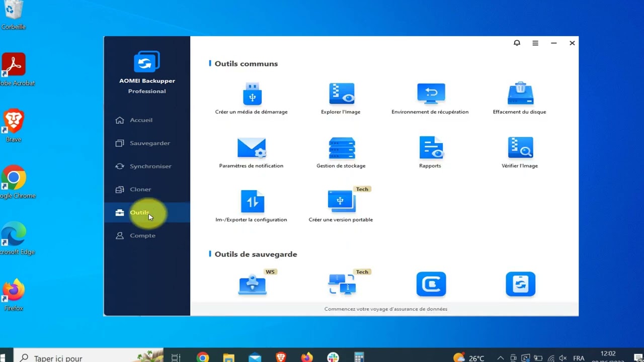Close the AOMEI Backupper window
Screen dimensions: 644x362
[x=572, y=43]
